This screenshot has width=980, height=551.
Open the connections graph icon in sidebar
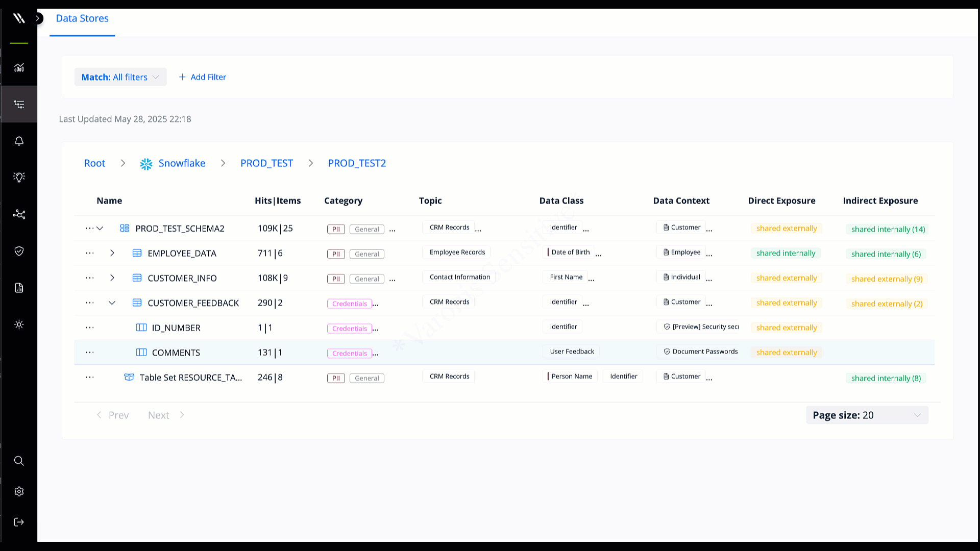pos(19,214)
